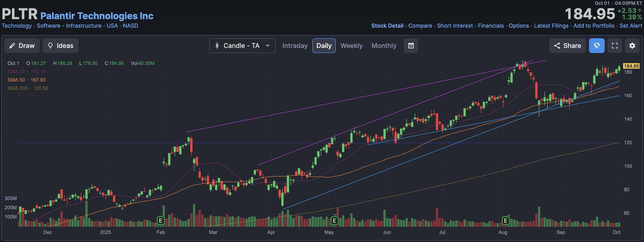Click the Vol 45.55M value

click(x=143, y=63)
